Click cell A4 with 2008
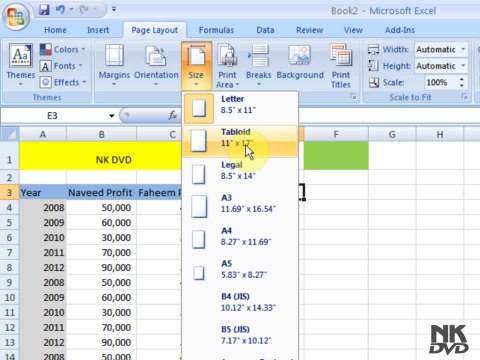Viewport: 480px width, 360px height. 43,208
